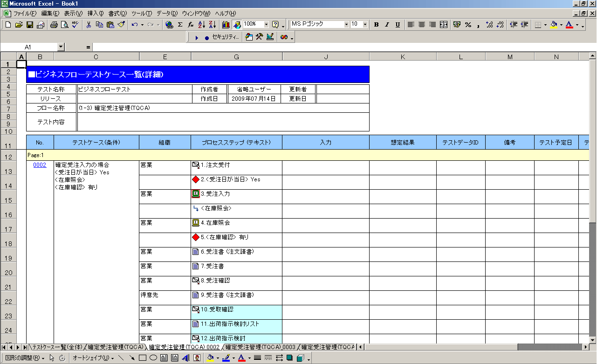Open the MS Pゴシック font dropdown
This screenshot has width=597, height=364.
coord(346,24)
